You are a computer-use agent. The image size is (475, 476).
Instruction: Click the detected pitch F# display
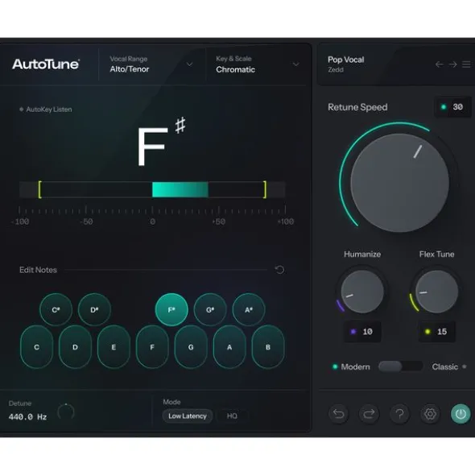pos(162,142)
